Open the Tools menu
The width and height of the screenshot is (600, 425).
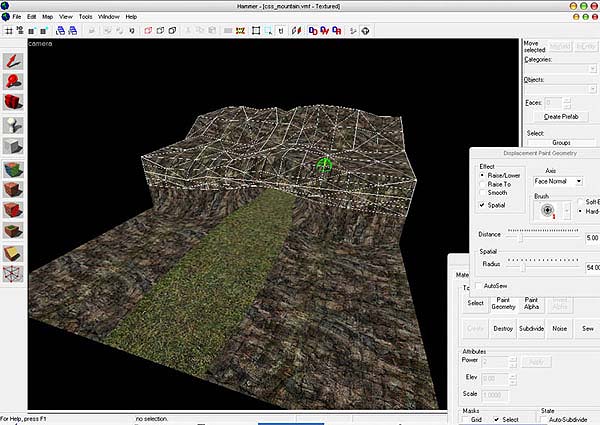pyautogui.click(x=86, y=17)
